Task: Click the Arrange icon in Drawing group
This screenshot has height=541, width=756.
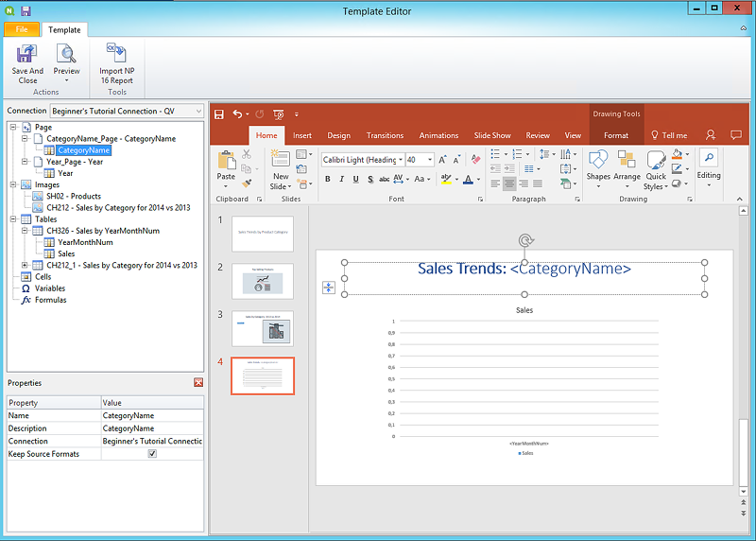Action: (627, 161)
